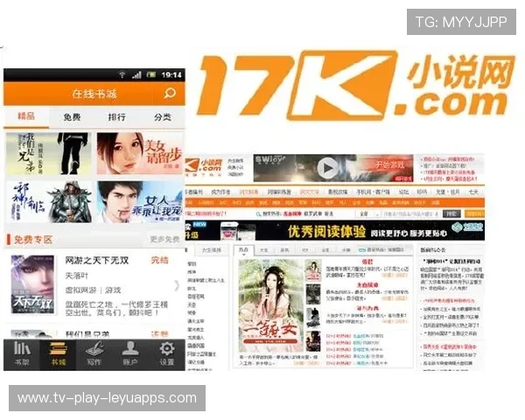Viewport: 525px width, 420px height.
Task: Click the phone mockup image in the black banner
Action: coord(238,231)
